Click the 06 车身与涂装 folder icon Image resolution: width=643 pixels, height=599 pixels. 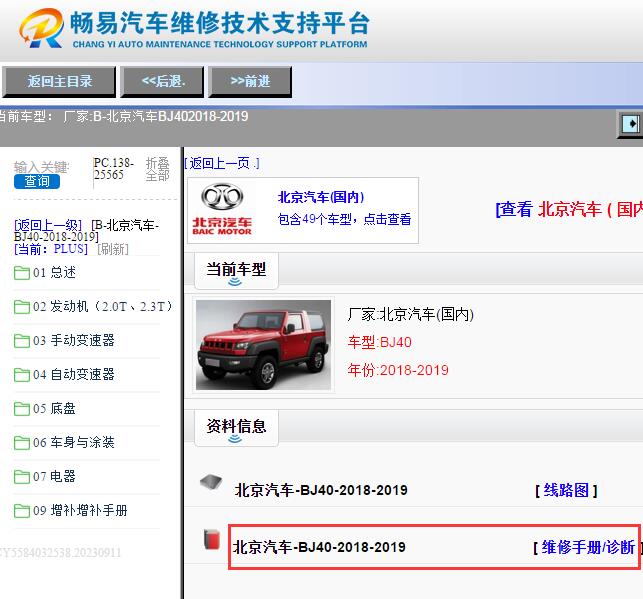[x=21, y=443]
